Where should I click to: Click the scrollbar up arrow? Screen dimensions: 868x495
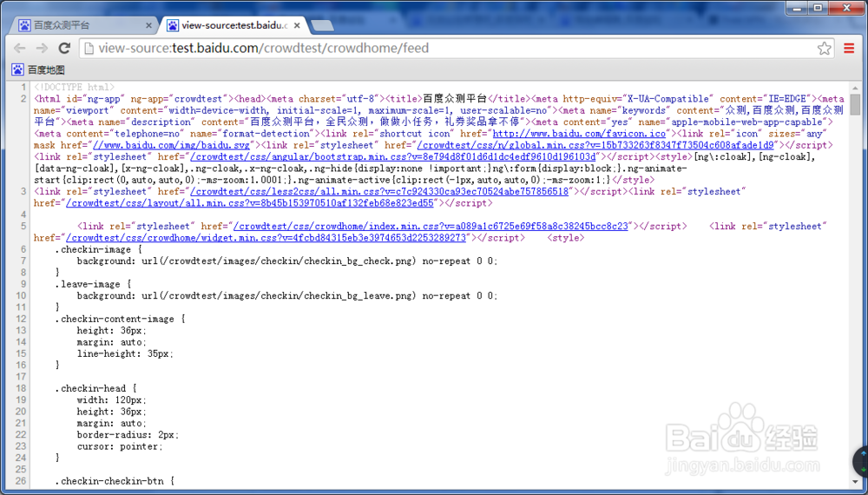click(855, 88)
